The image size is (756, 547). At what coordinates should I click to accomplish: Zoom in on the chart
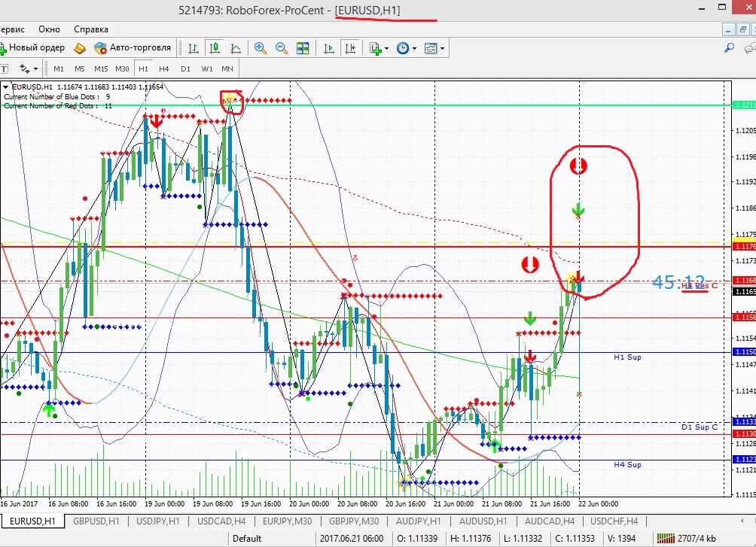(x=261, y=48)
